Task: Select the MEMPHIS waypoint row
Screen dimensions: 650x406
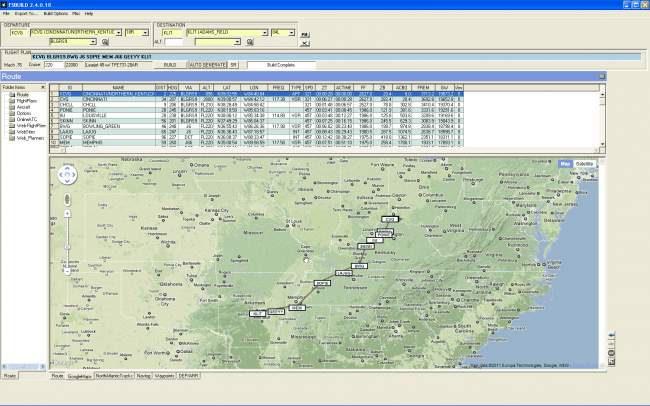Action: pos(256,142)
